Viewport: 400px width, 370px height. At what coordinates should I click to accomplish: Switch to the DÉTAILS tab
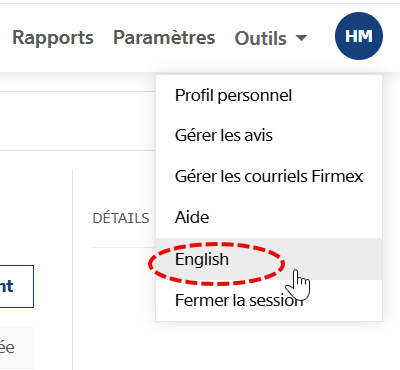(121, 218)
